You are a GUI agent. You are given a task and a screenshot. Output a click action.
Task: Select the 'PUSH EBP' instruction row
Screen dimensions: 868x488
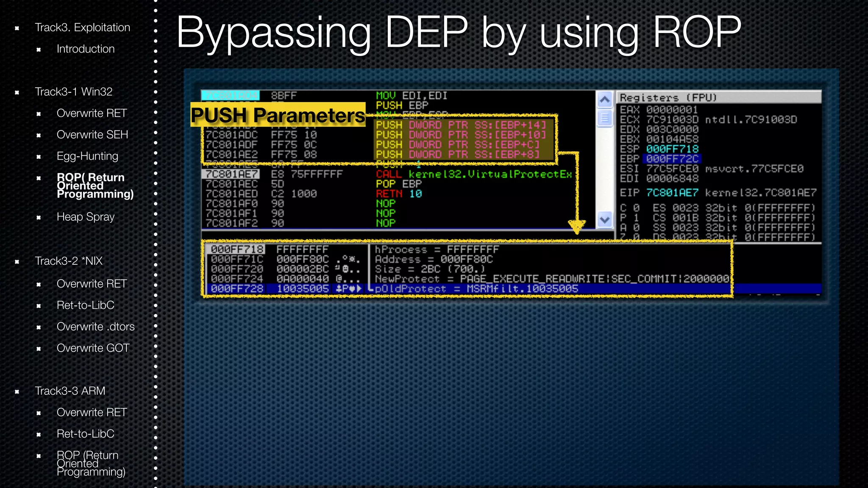(402, 105)
